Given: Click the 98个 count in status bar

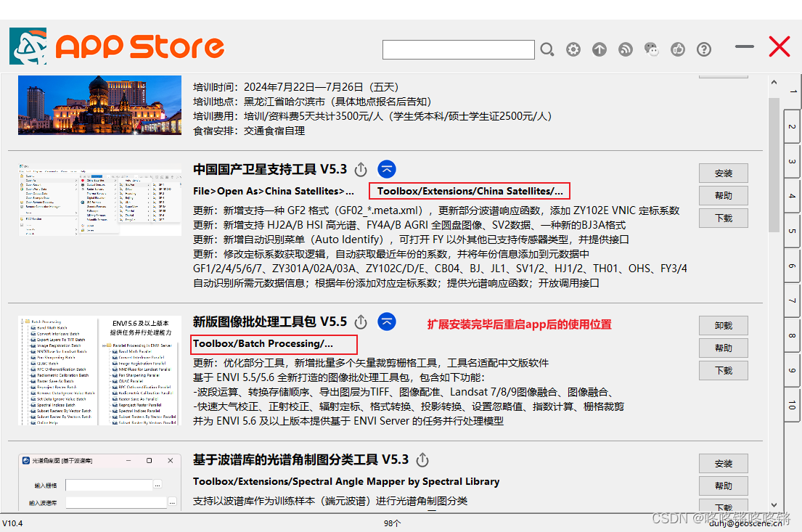Looking at the screenshot, I should (x=393, y=523).
